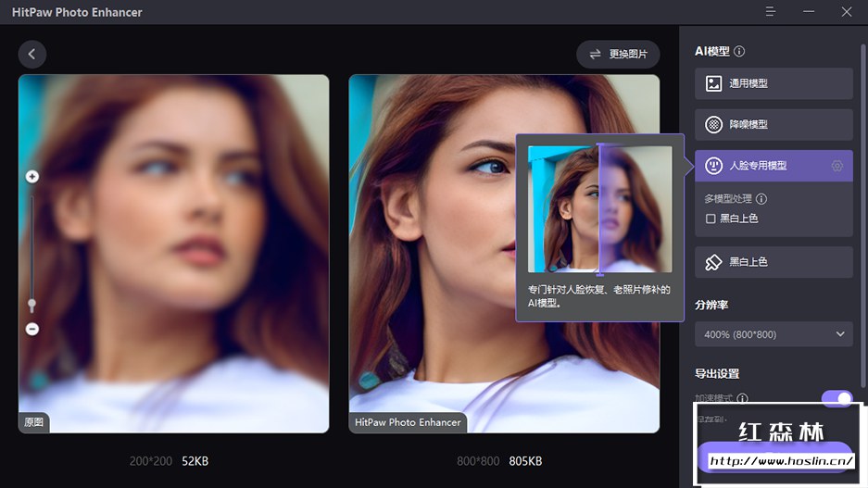Select the 黑白上色 colorize model button
This screenshot has width=868, height=488.
[x=774, y=262]
